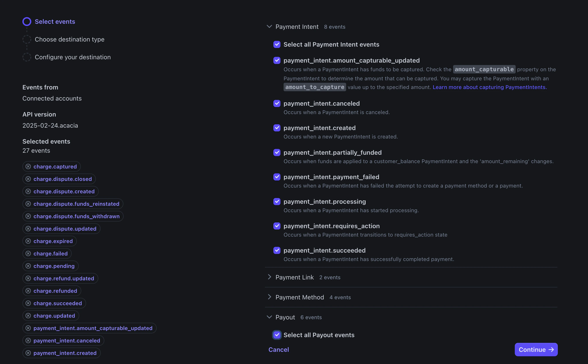
Task: Remove the charge.refunded event chip
Action: [x=28, y=291]
